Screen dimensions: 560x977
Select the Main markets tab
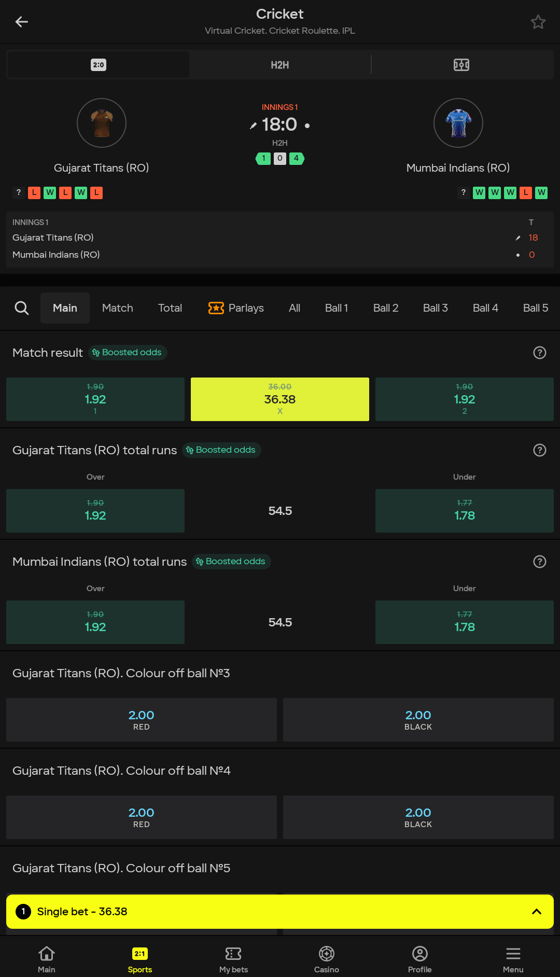65,308
